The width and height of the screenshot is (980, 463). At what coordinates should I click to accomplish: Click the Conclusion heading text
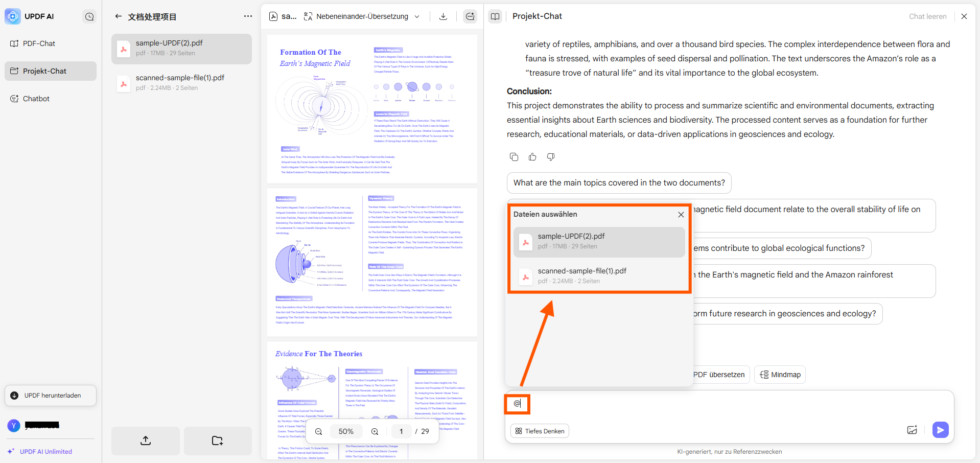(x=529, y=91)
